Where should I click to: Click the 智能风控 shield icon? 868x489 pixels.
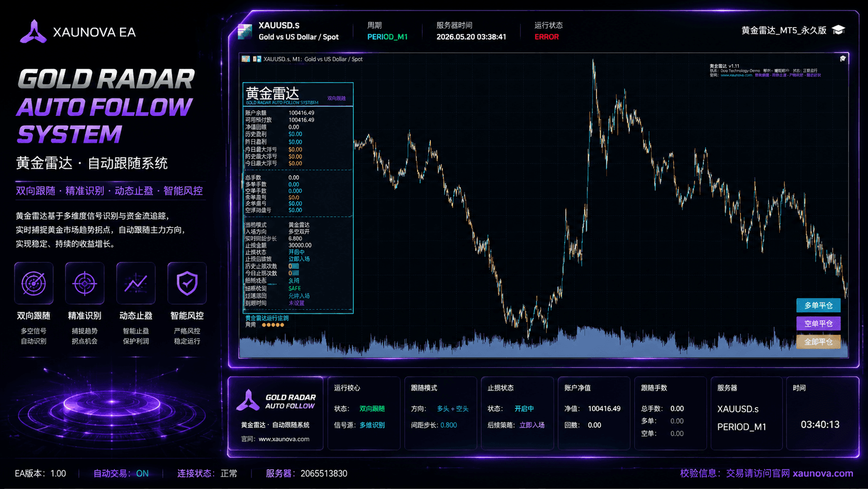pos(187,283)
